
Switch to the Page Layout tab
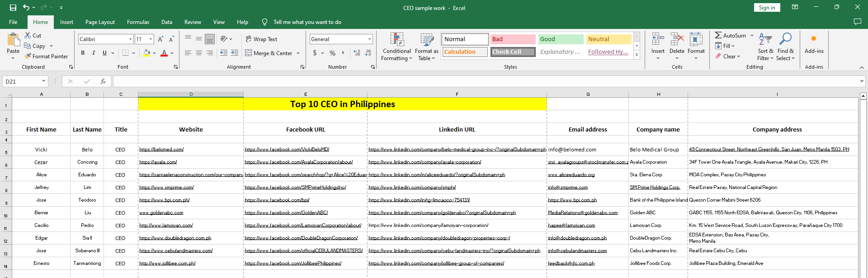point(100,22)
